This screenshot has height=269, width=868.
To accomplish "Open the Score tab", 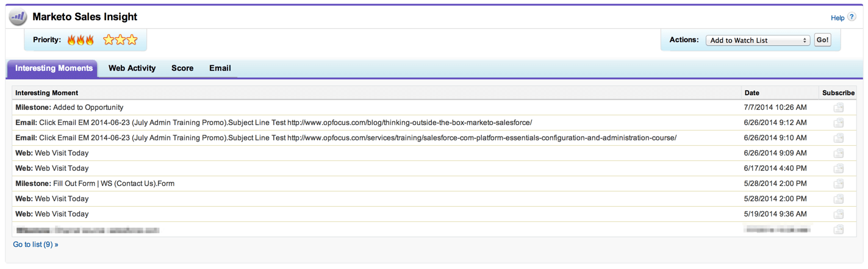I will [x=182, y=68].
